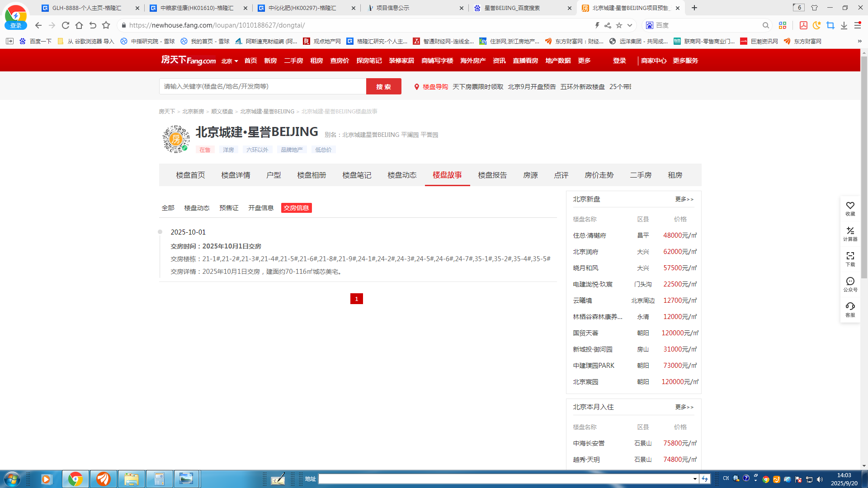868x488 pixels.
Task: Reload the page with refresh icon
Action: (66, 25)
